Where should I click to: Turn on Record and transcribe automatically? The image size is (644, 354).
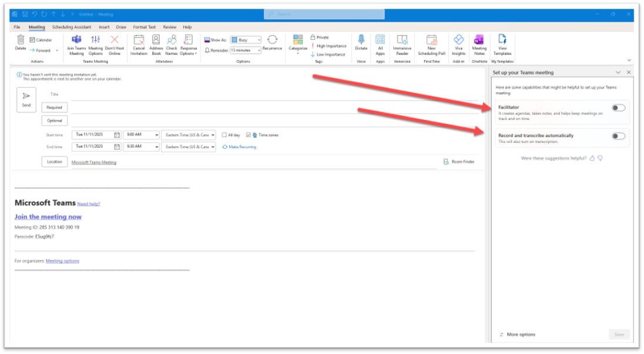pos(618,136)
